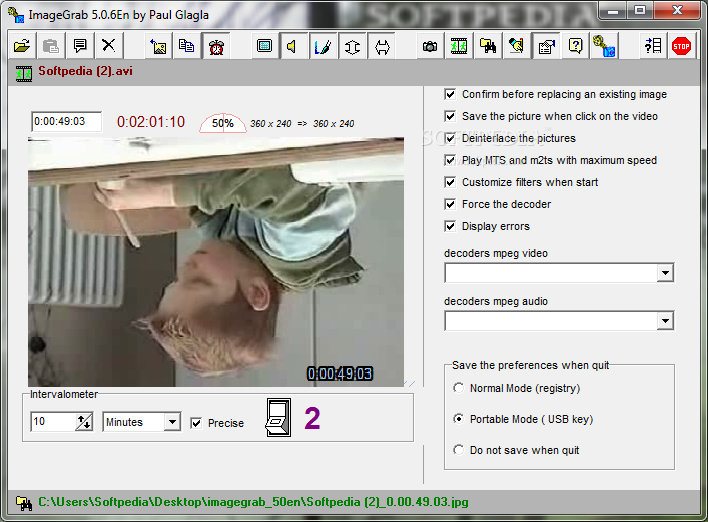Click the ImageGrab title bar app icon
Viewport: 708px width, 522px height.
tap(16, 14)
